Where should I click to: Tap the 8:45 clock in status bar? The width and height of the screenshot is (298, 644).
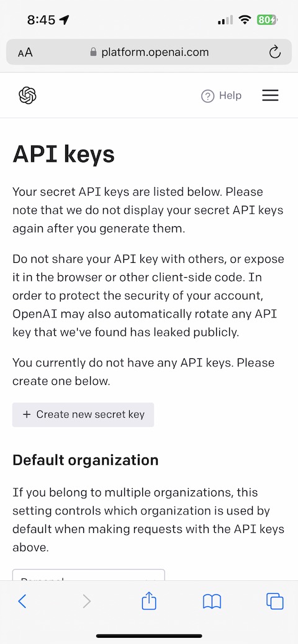(42, 20)
